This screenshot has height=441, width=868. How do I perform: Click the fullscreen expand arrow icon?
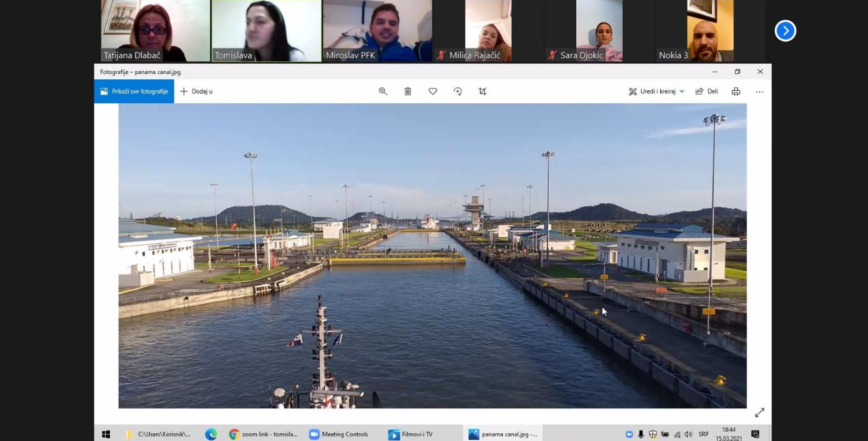[759, 412]
